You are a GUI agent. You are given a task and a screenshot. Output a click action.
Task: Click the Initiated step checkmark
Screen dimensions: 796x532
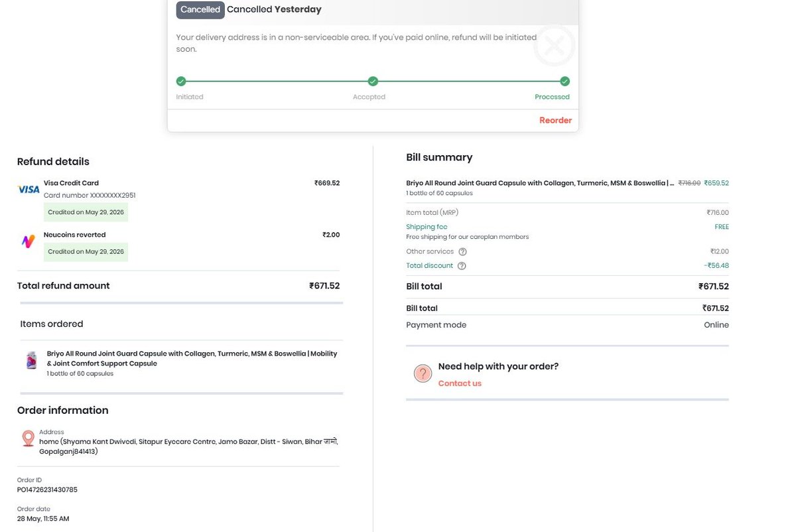[181, 82]
